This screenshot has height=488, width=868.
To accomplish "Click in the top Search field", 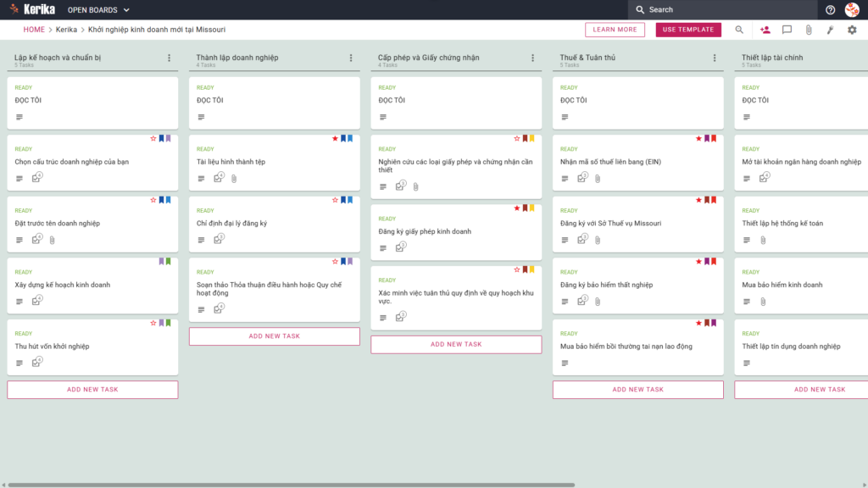I will point(722,10).
